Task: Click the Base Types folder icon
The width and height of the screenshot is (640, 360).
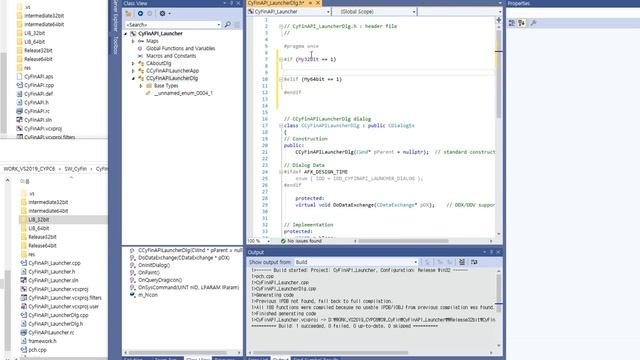Action: tap(149, 86)
